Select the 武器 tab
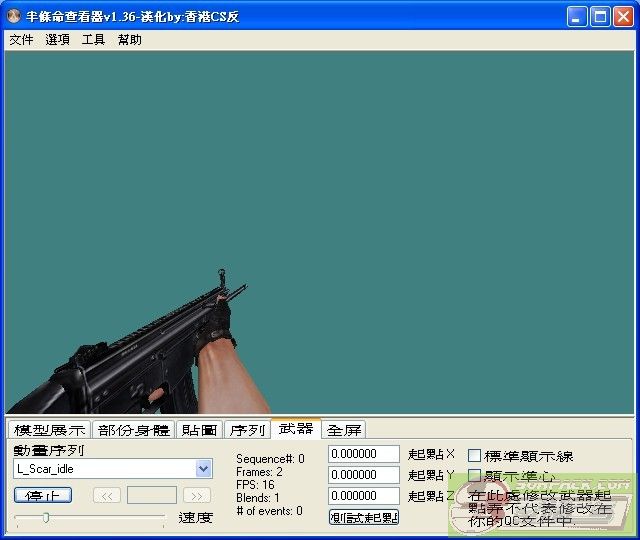Image resolution: width=640 pixels, height=540 pixels. pyautogui.click(x=296, y=428)
